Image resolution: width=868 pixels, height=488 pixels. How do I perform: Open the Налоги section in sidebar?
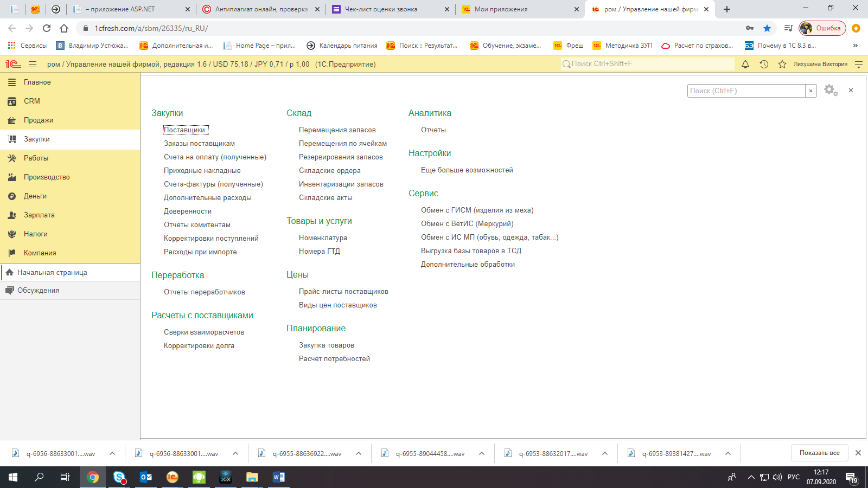(70, 234)
